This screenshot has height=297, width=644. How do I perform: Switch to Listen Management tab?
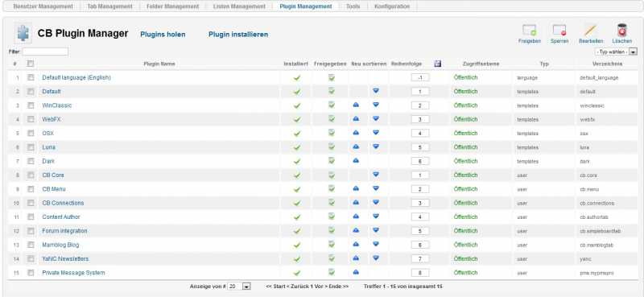coord(239,6)
